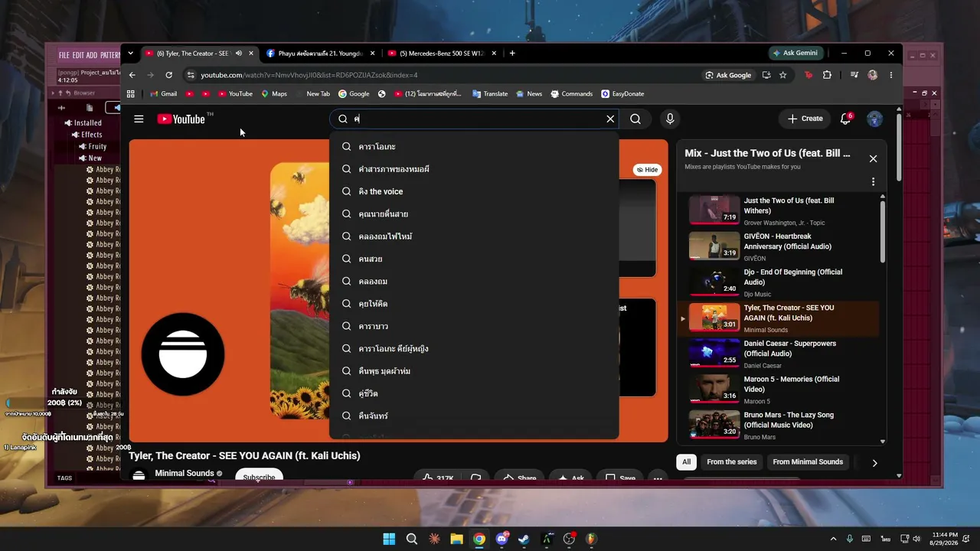Switch to the Phayu Facebook tab
This screenshot has height=551, width=980.
coord(320,54)
